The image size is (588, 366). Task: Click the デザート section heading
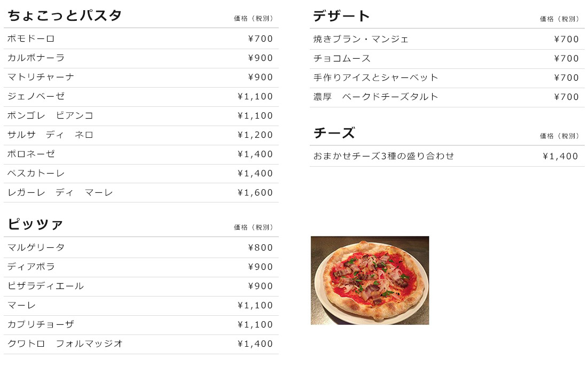click(x=341, y=17)
